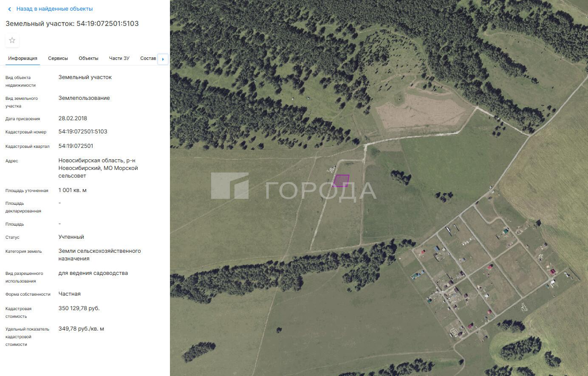Click the gray watermark logo on map
The height and width of the screenshot is (376, 588).
(230, 186)
